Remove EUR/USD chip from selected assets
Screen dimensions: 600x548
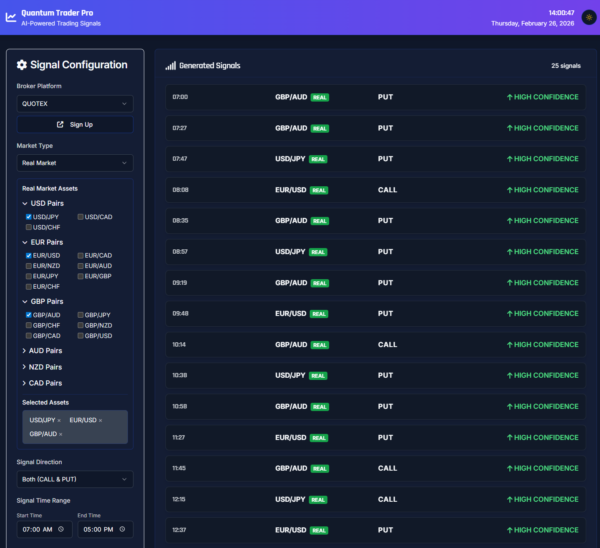[x=100, y=420]
